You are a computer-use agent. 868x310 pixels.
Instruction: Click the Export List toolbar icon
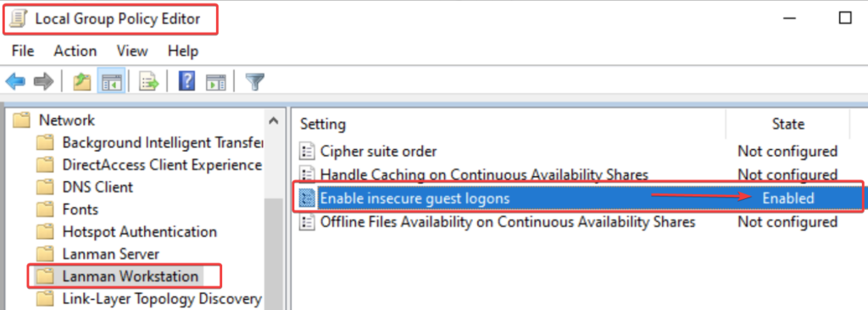click(x=148, y=82)
